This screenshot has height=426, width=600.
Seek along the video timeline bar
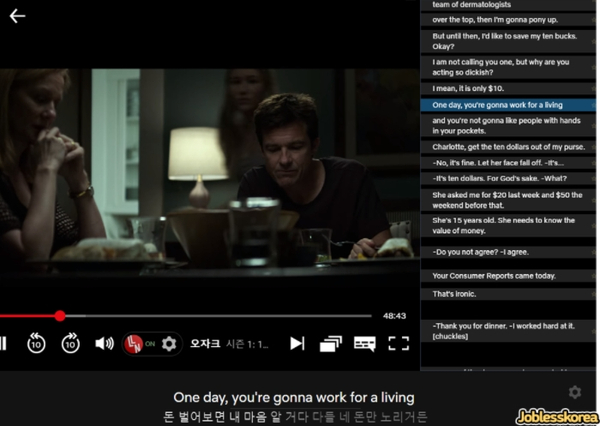(186, 316)
